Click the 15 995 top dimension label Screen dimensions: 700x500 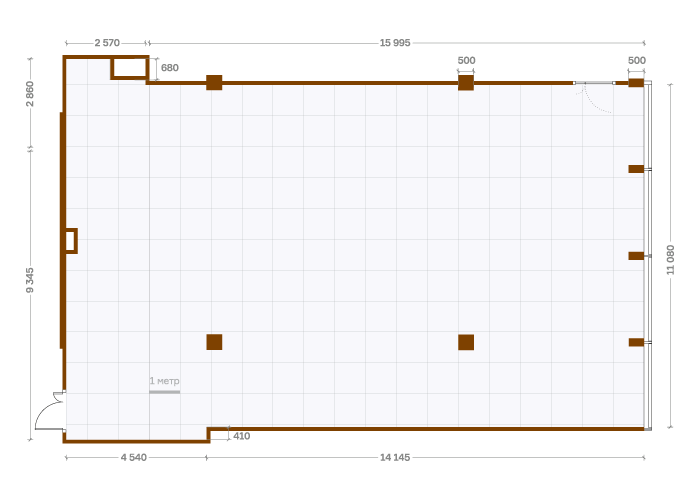(395, 43)
